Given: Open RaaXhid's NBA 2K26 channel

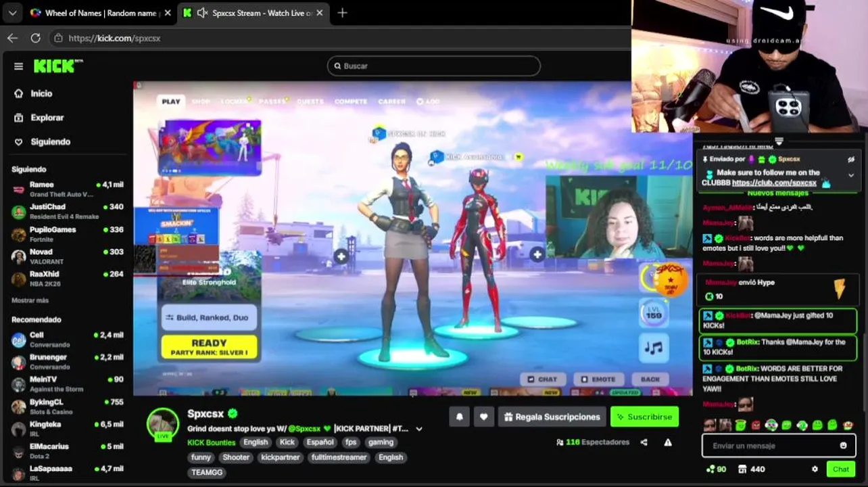Looking at the screenshot, I should (68, 279).
